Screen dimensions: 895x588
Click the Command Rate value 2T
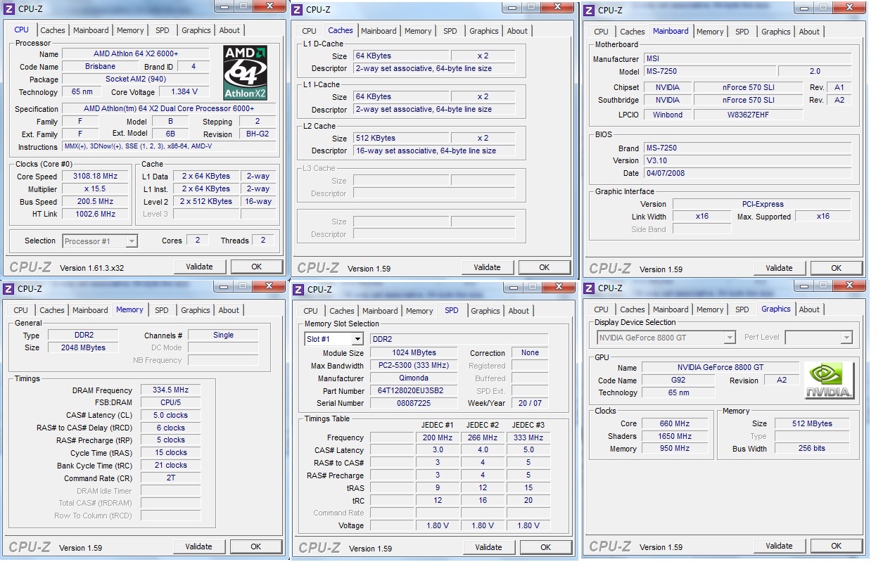pyautogui.click(x=171, y=478)
